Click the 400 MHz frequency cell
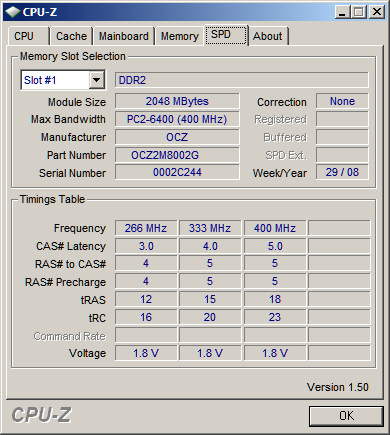 click(275, 228)
